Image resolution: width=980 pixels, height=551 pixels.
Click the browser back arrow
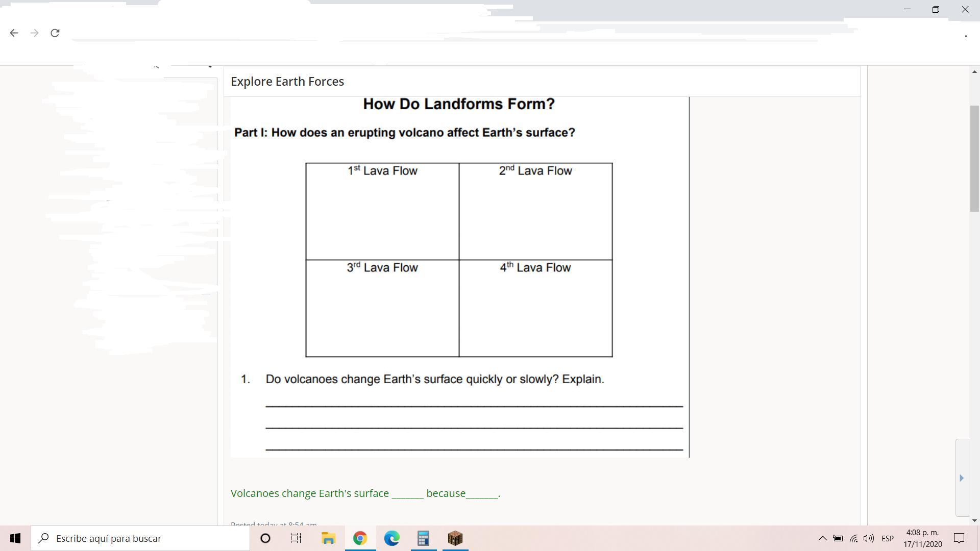click(x=14, y=33)
